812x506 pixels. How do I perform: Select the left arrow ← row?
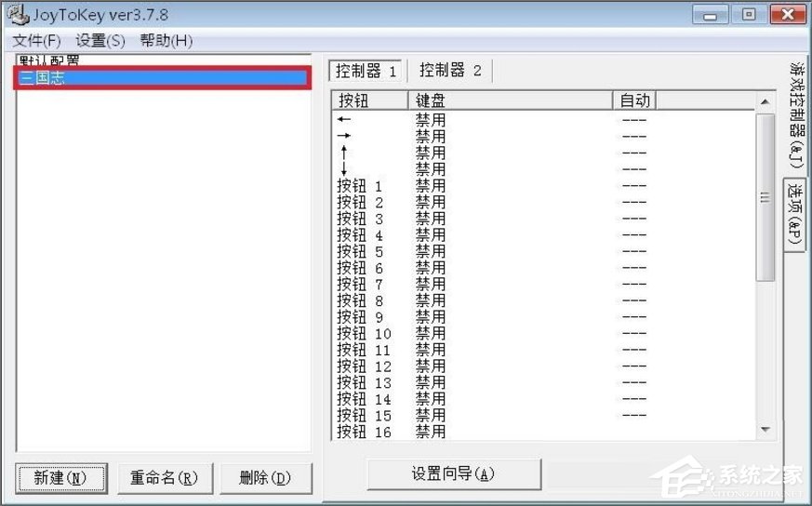[x=543, y=120]
